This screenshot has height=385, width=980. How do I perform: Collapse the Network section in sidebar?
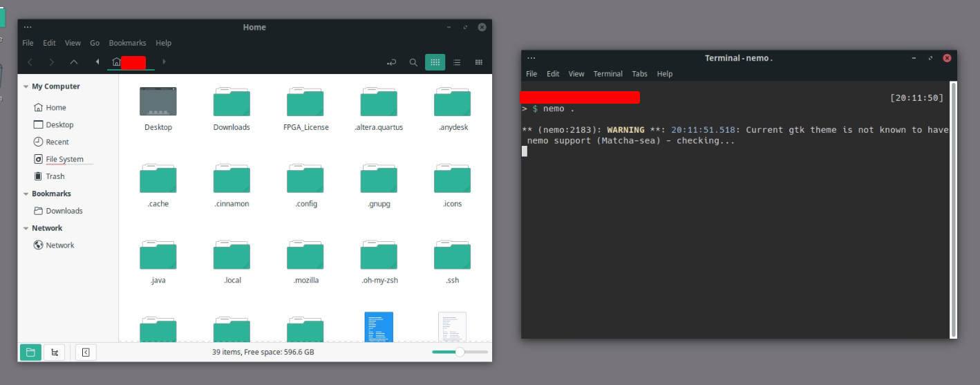pyautogui.click(x=26, y=229)
